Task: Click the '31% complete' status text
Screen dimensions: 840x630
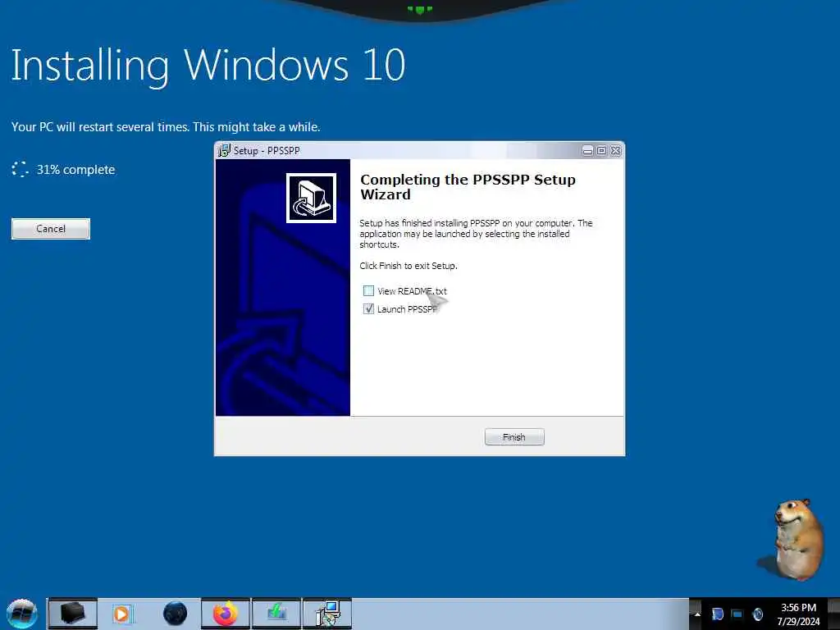Action: pos(75,170)
